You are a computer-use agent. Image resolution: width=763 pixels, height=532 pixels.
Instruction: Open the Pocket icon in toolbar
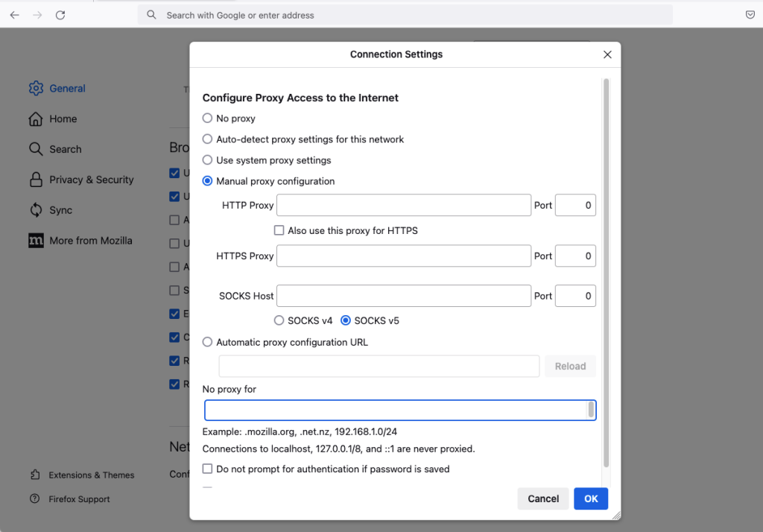(x=750, y=15)
